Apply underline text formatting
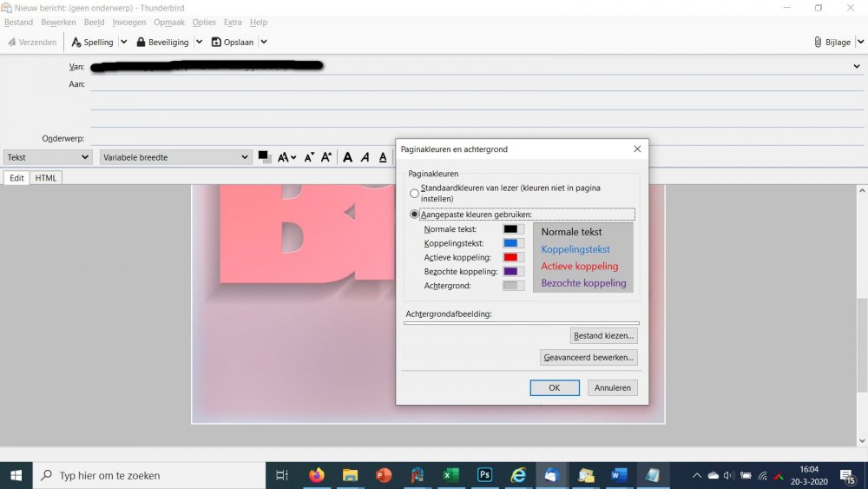This screenshot has height=489, width=868. point(383,157)
